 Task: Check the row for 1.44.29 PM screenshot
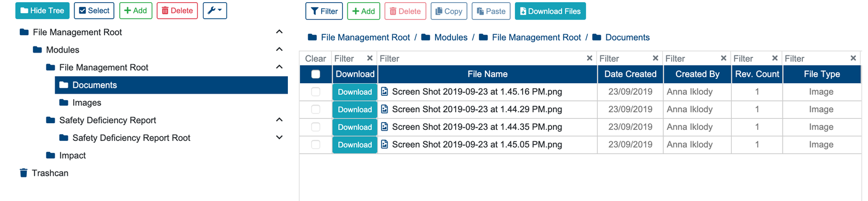(x=316, y=110)
